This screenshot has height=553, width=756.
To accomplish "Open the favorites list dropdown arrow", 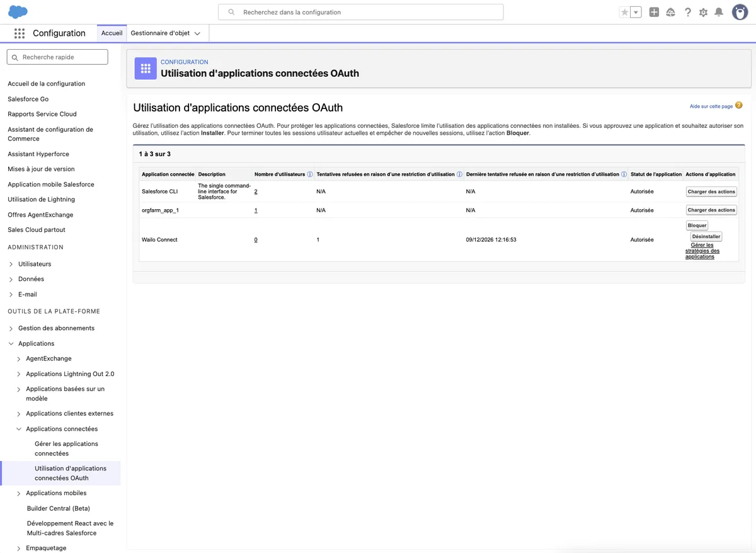I will tap(636, 12).
